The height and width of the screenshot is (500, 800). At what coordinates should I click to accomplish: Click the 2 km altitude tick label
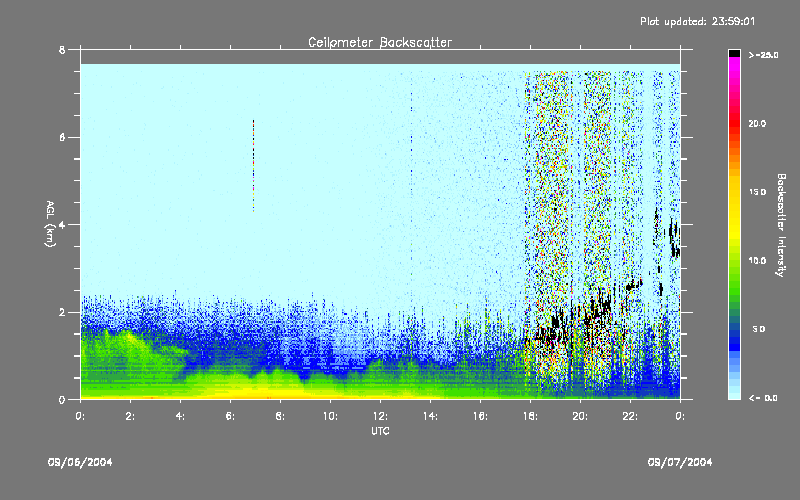point(62,312)
